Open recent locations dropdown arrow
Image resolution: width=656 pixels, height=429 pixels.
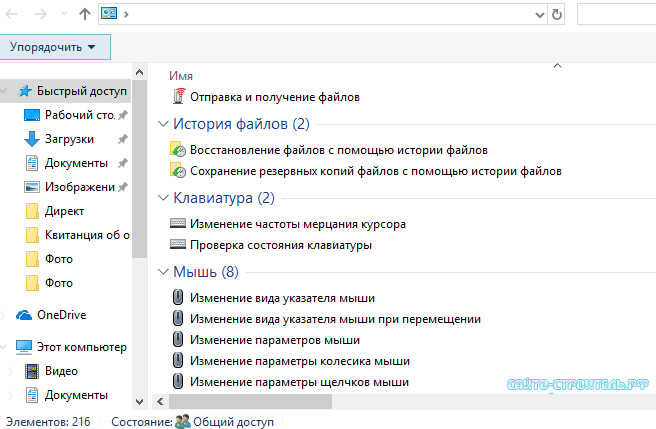tap(64, 14)
